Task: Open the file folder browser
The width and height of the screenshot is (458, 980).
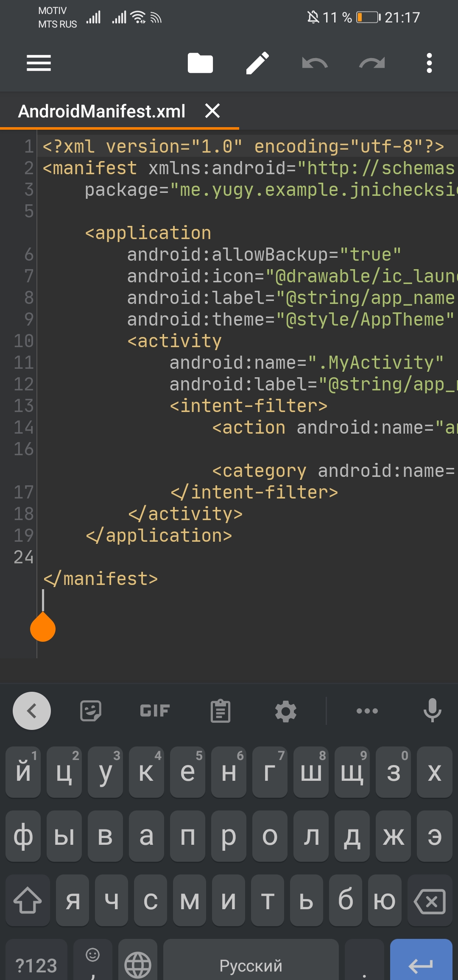Action: (x=200, y=63)
